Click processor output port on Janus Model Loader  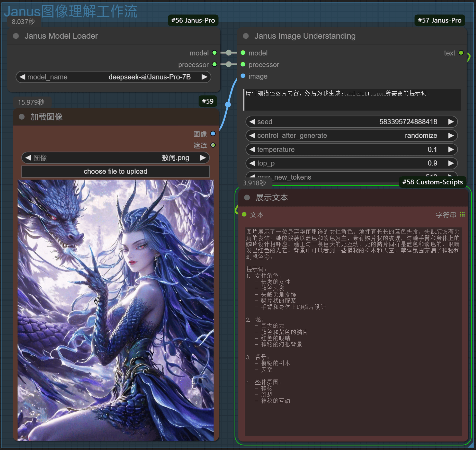214,64
